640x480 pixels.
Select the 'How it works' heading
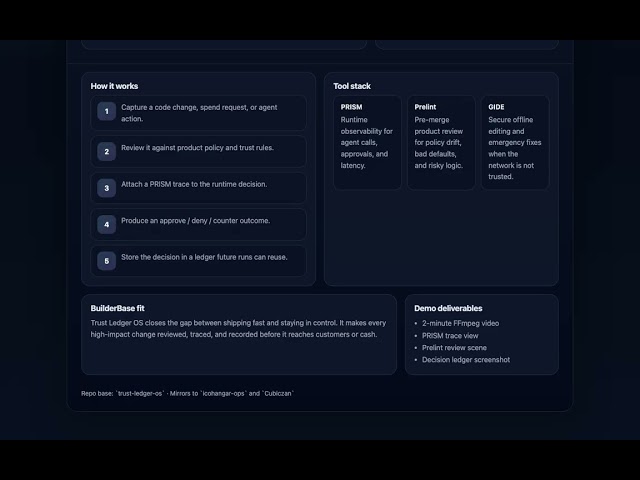114,86
